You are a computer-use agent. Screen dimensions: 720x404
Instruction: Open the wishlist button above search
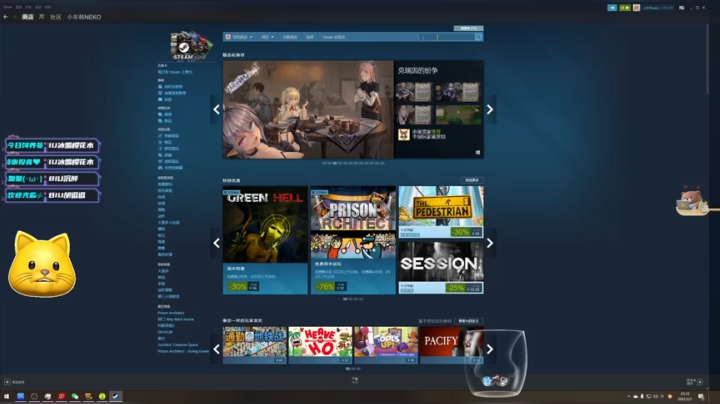point(468,28)
